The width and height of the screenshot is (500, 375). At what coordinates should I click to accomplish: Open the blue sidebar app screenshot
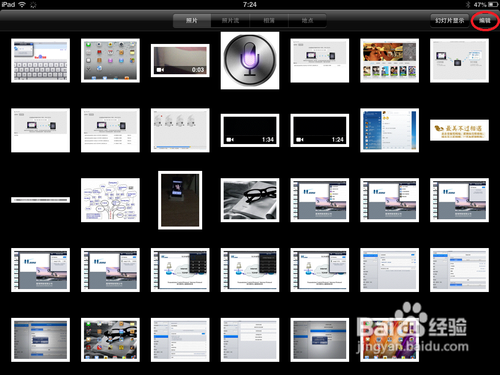coord(390,130)
